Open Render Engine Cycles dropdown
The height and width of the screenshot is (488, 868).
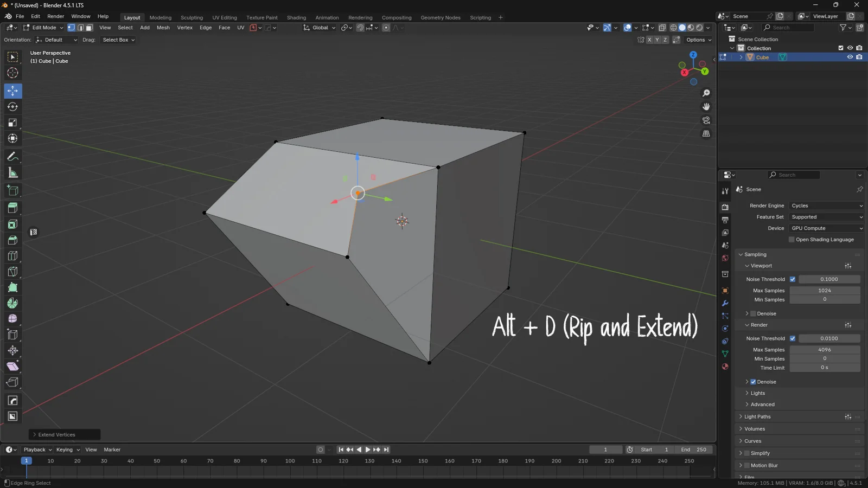pyautogui.click(x=827, y=206)
